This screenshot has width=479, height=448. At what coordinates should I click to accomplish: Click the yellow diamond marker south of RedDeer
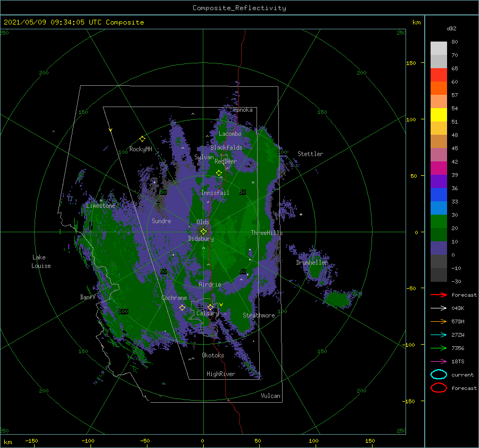click(219, 173)
